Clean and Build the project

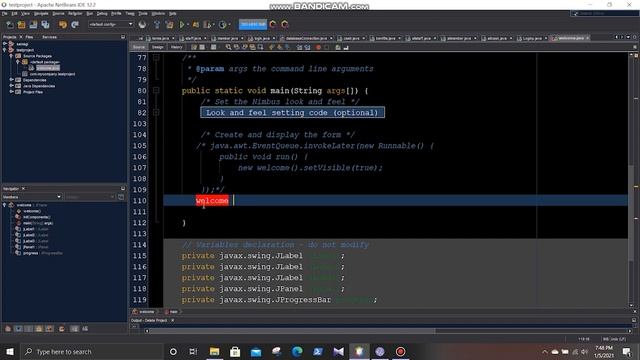tap(169, 25)
